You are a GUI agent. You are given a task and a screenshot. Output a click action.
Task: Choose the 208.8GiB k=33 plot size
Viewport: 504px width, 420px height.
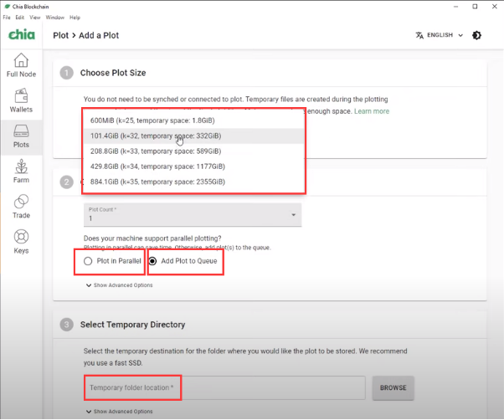pos(193,151)
